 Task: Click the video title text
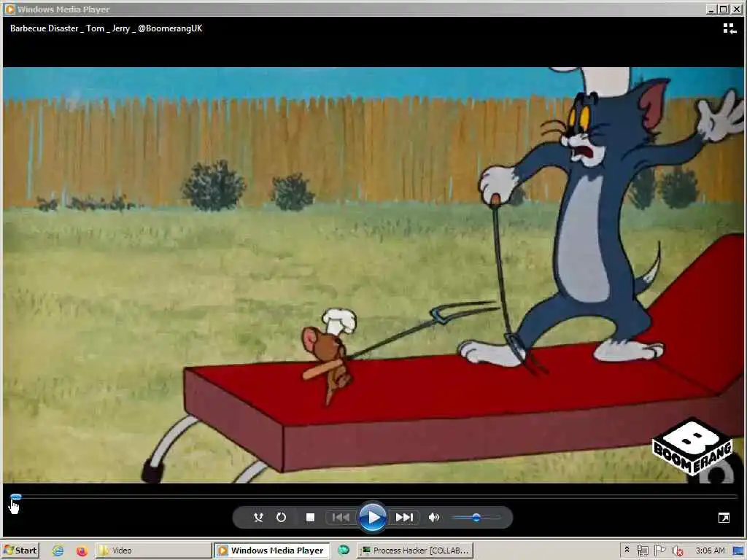pos(107,28)
